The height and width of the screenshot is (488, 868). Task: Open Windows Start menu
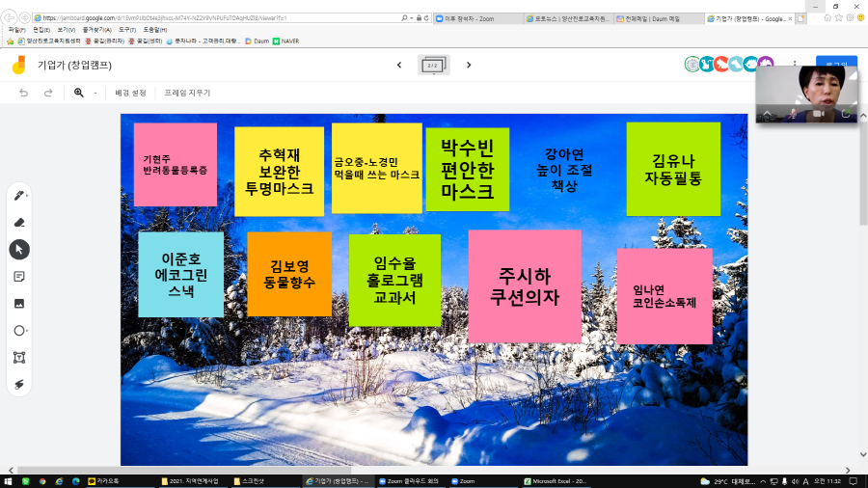[8, 481]
